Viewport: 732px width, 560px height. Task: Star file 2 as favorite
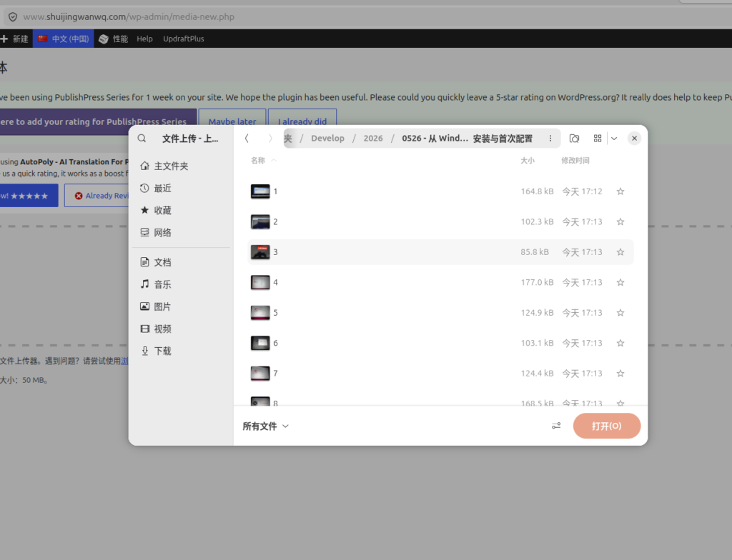coord(620,221)
